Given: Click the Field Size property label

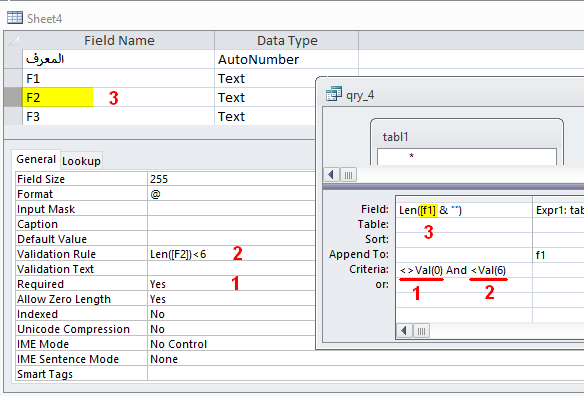Looking at the screenshot, I should click(41, 179).
